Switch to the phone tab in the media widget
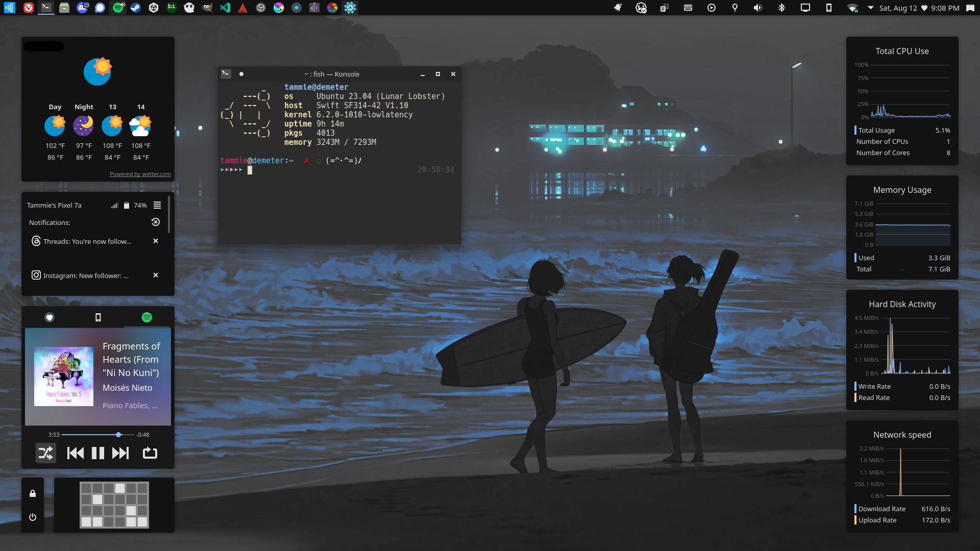Viewport: 980px width, 551px height. 98,317
